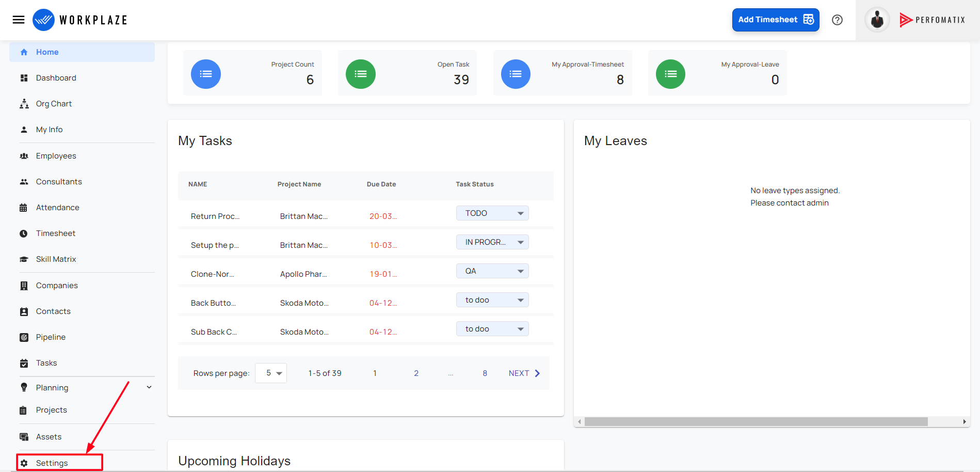This screenshot has height=472, width=980.
Task: Click the Timesheet clock icon
Action: pos(24,233)
